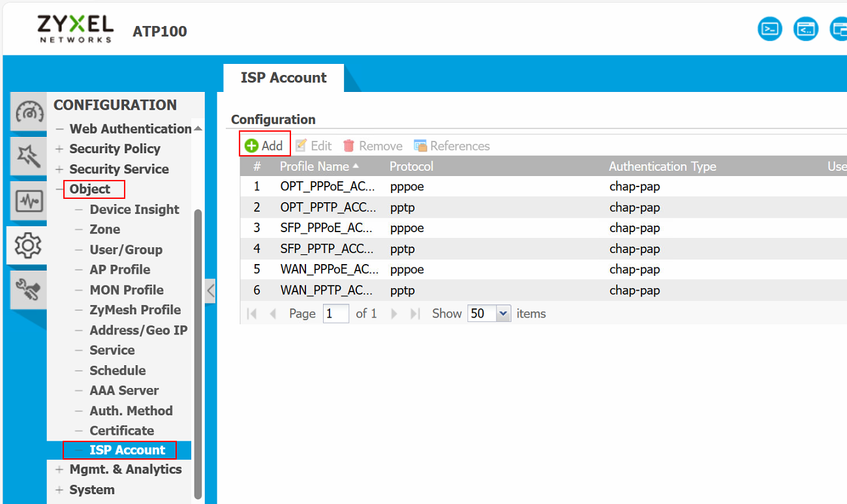This screenshot has height=504, width=847.
Task: Click the page number input field
Action: click(x=335, y=314)
